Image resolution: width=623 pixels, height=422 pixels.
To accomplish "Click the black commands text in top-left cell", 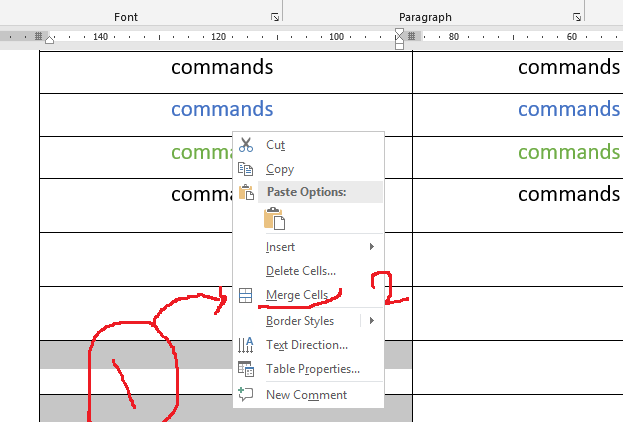I will 222,68.
